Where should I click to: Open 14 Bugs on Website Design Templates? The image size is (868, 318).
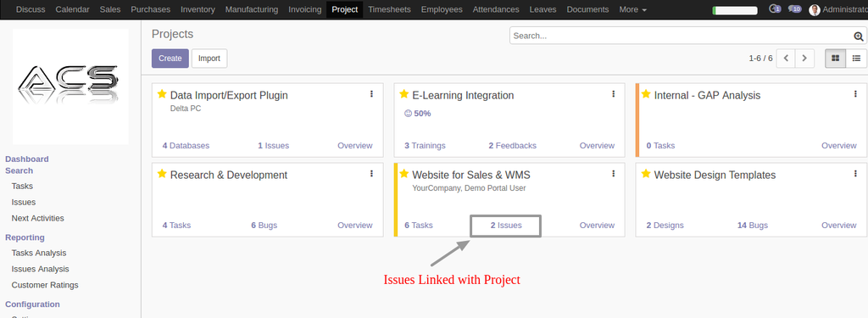tap(753, 226)
